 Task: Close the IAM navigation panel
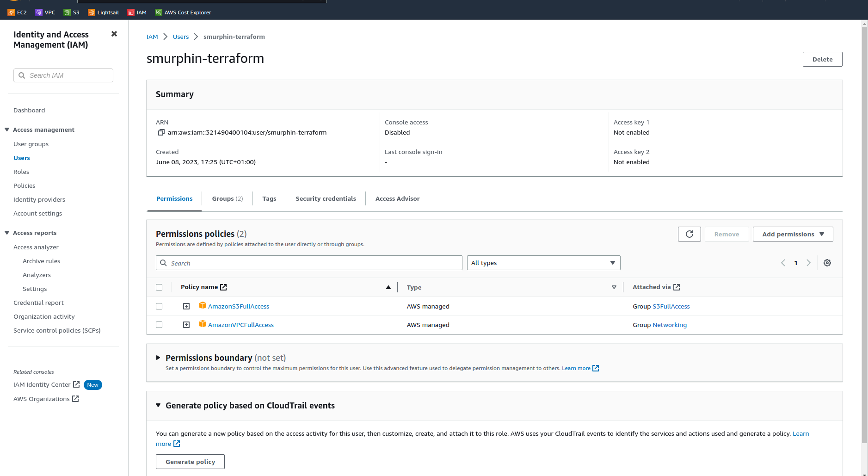point(114,34)
